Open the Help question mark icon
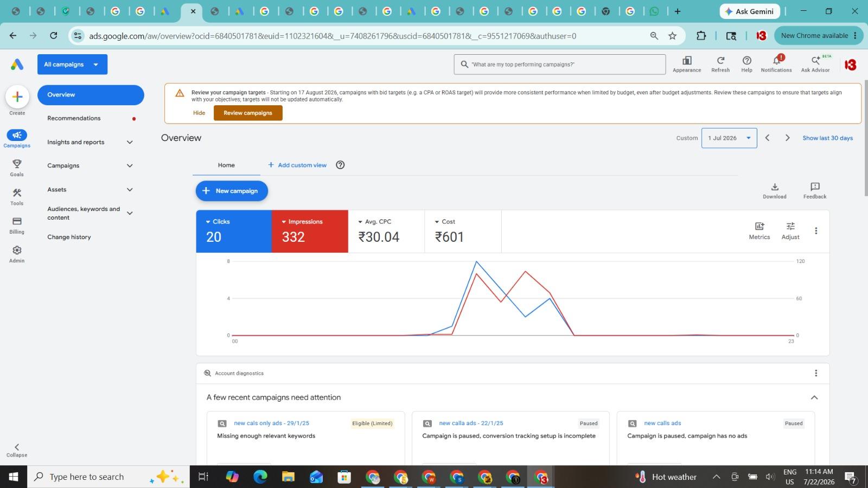868x488 pixels. pos(746,61)
